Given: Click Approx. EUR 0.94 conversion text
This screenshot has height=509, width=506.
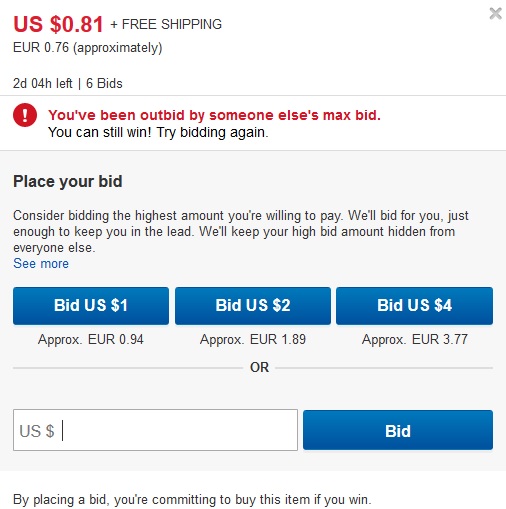Looking at the screenshot, I should (x=91, y=339).
